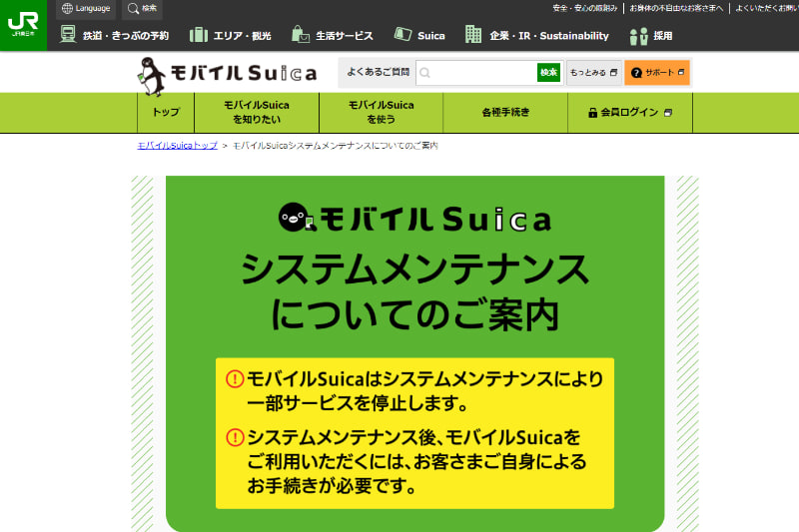
Task: Open モバイルSuicaを知りたい tab
Action: (257, 112)
